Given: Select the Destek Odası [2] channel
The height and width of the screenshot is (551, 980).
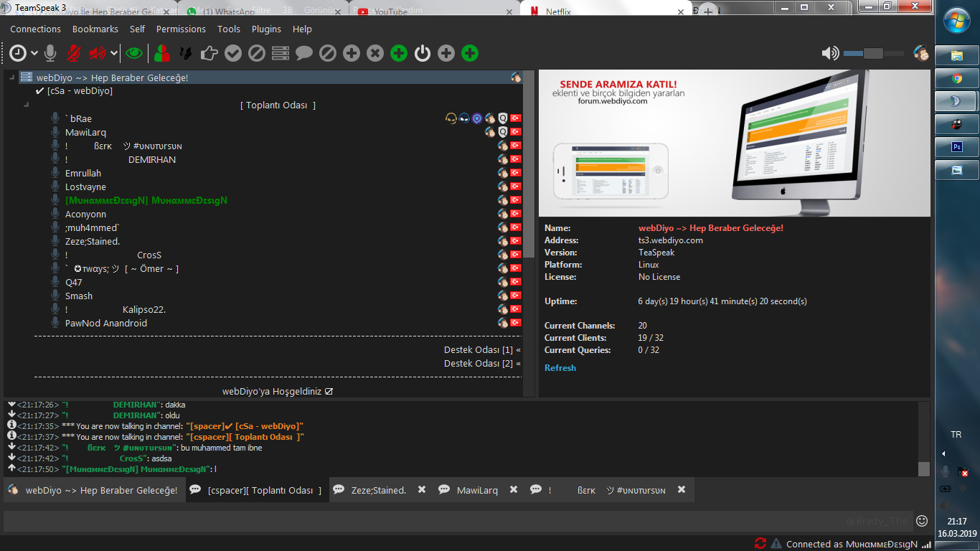Looking at the screenshot, I should click(482, 364).
